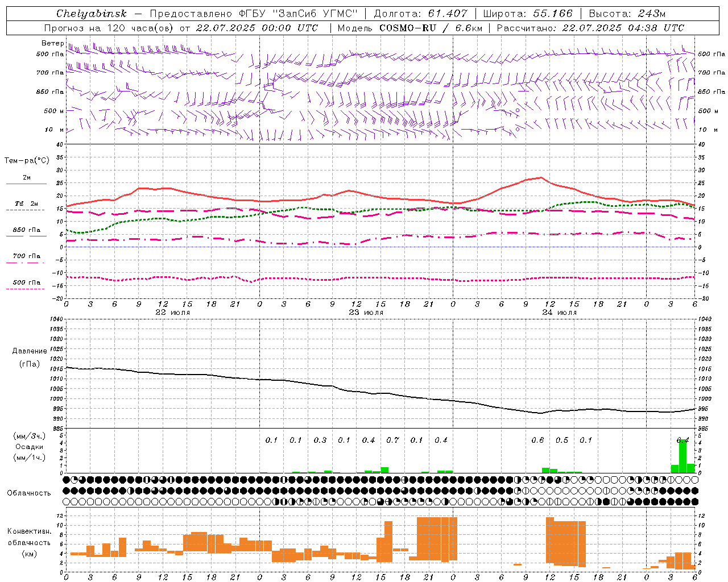The image size is (728, 582).
Task: Click the Долгота: 61.407 value
Action: coord(421,14)
